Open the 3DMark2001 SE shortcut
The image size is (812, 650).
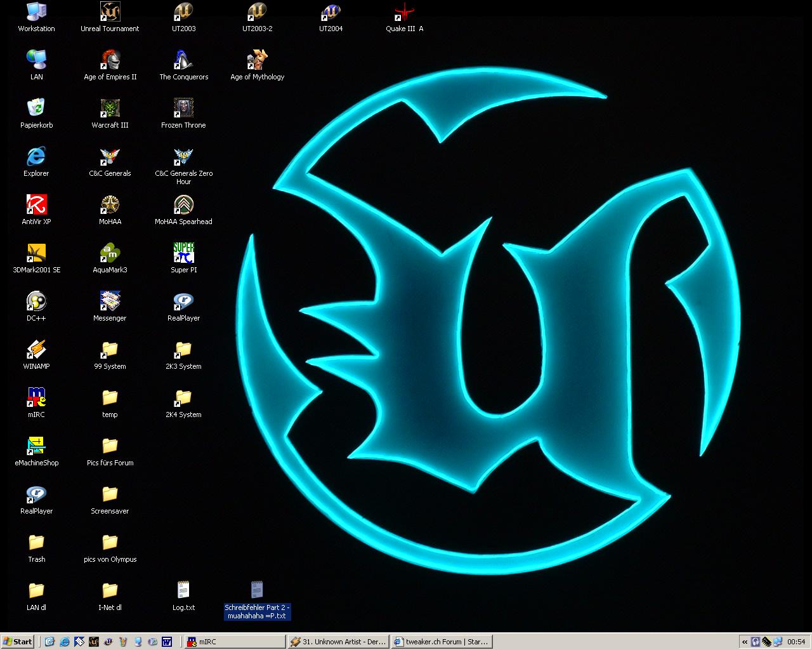point(36,253)
